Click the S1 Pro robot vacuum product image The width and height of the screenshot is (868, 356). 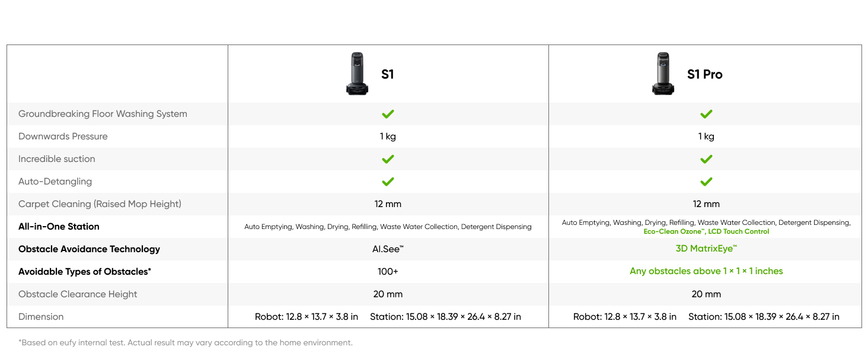pos(663,74)
